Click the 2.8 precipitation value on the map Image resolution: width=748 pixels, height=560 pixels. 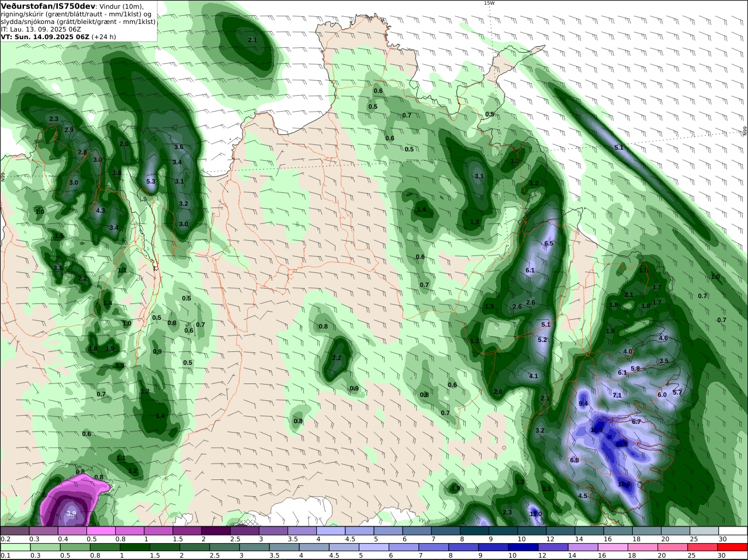[82, 152]
